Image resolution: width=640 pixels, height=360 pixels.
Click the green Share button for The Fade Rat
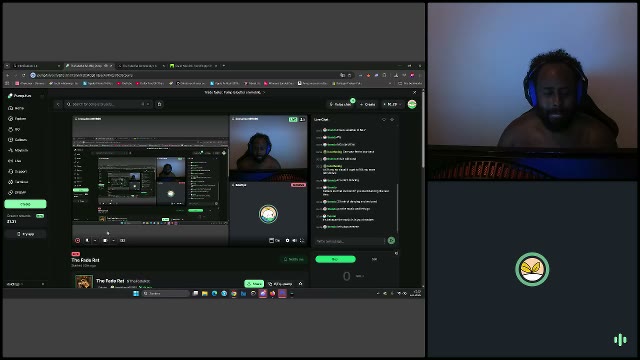coord(254,284)
